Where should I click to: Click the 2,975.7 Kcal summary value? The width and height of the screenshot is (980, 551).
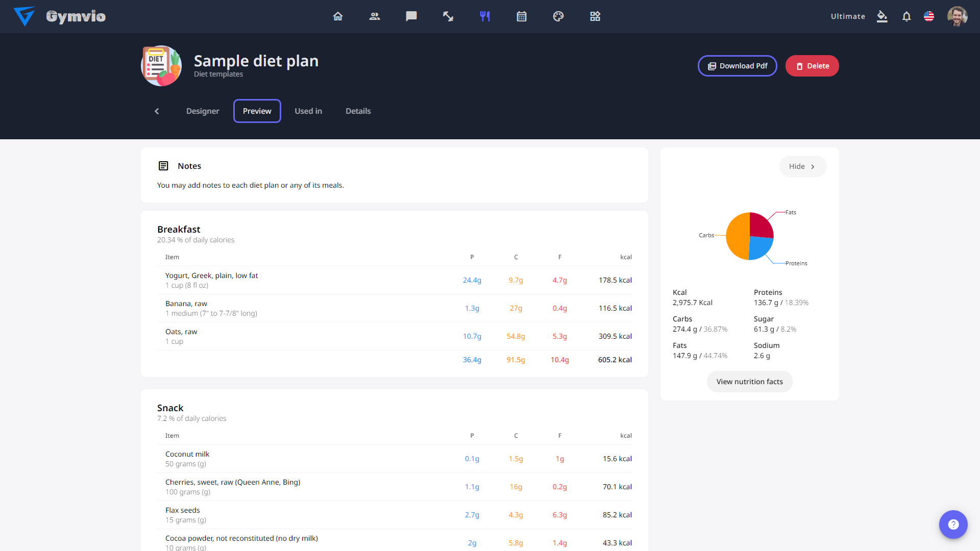(693, 303)
